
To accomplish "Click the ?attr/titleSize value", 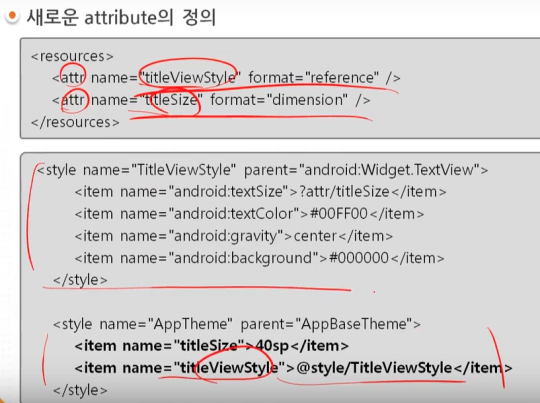I will click(344, 192).
